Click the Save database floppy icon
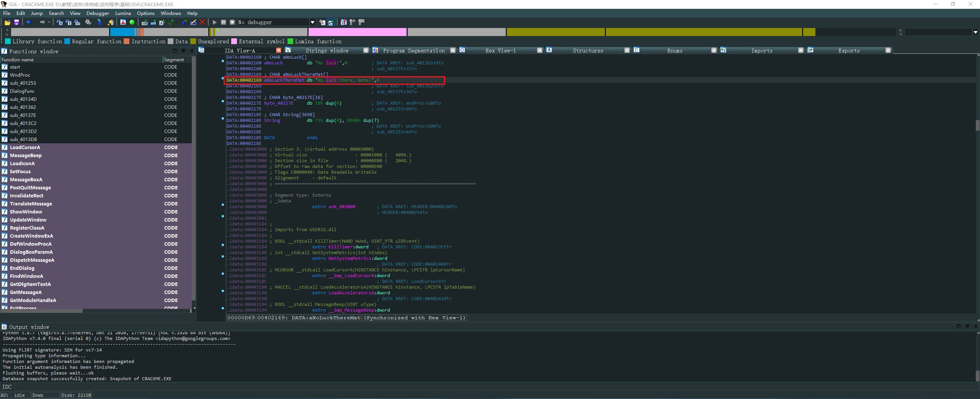Viewport: 980px width, 399px height. click(16, 22)
